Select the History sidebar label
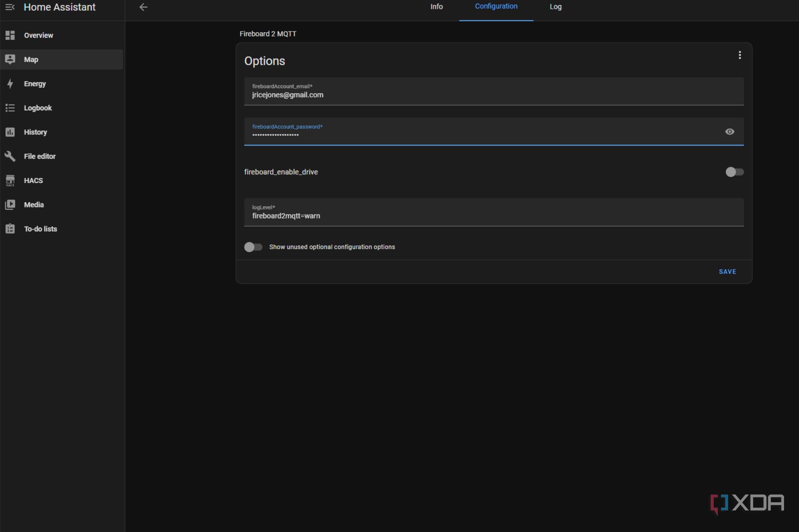This screenshot has width=799, height=532. coord(35,132)
